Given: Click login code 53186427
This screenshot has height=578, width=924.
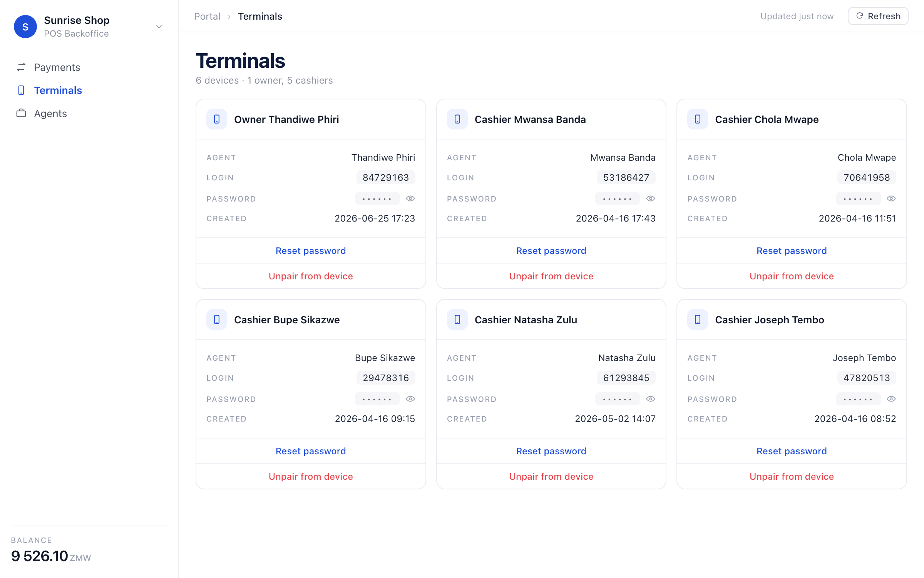Looking at the screenshot, I should (626, 177).
